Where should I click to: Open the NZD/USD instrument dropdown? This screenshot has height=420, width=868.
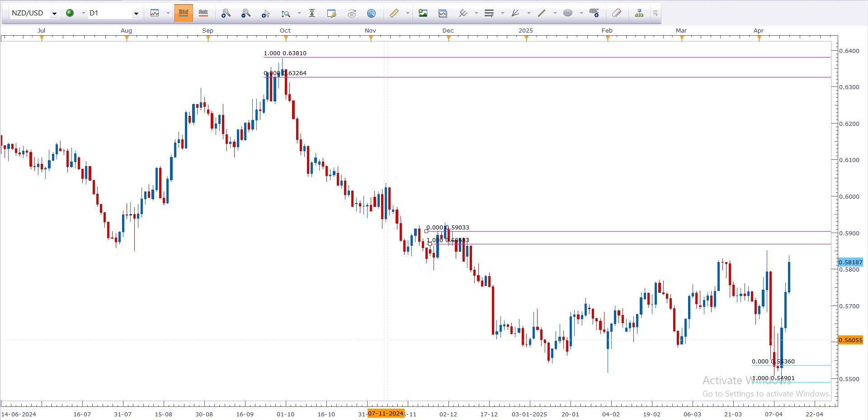[54, 13]
